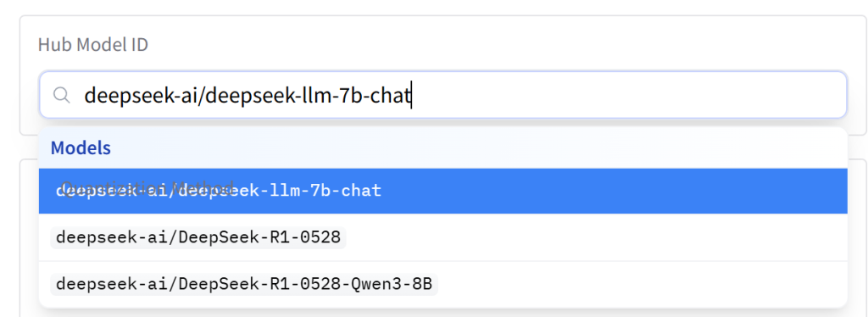
Task: Focus the Hub Model ID search box
Action: click(442, 95)
